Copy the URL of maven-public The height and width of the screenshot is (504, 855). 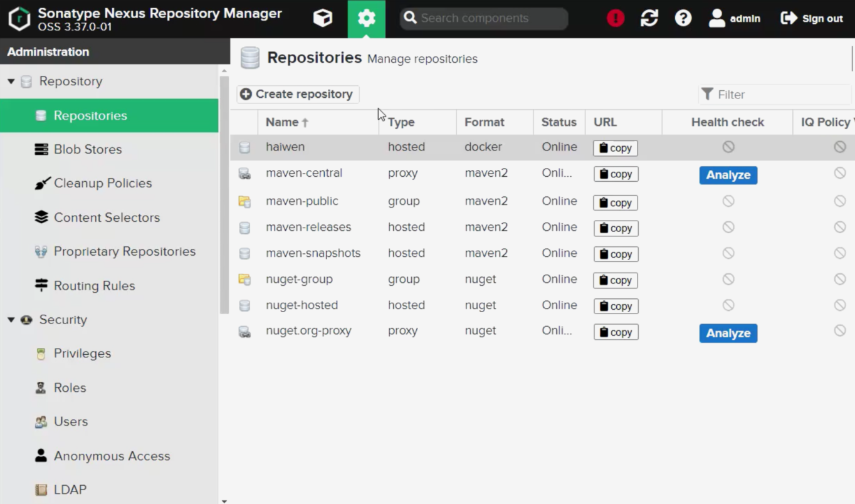pos(616,202)
